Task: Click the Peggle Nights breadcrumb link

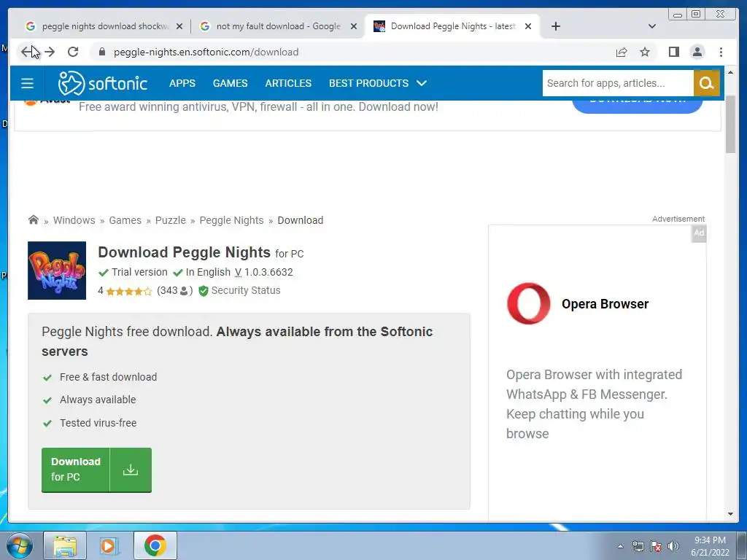Action: 231,220
